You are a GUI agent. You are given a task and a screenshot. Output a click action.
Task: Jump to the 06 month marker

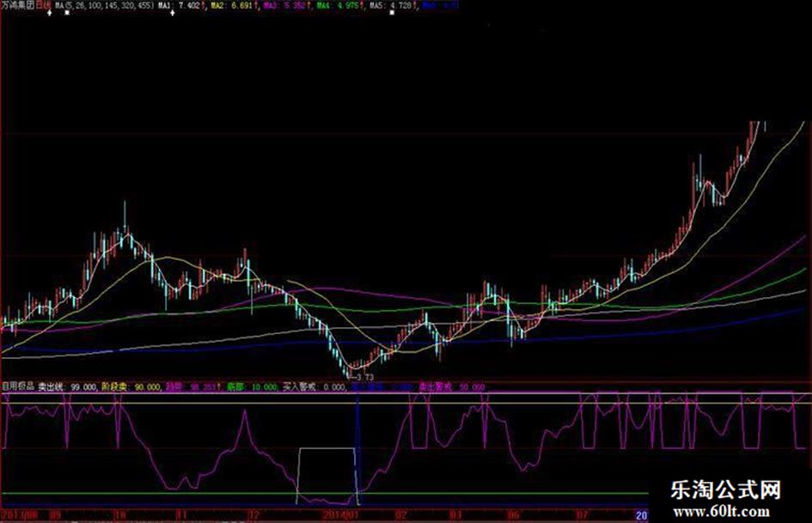tap(513, 515)
